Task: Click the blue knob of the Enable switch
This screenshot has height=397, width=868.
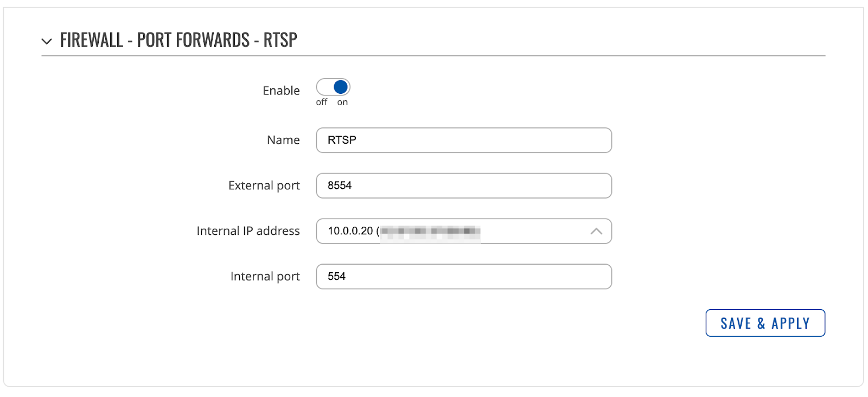Action: (x=341, y=87)
